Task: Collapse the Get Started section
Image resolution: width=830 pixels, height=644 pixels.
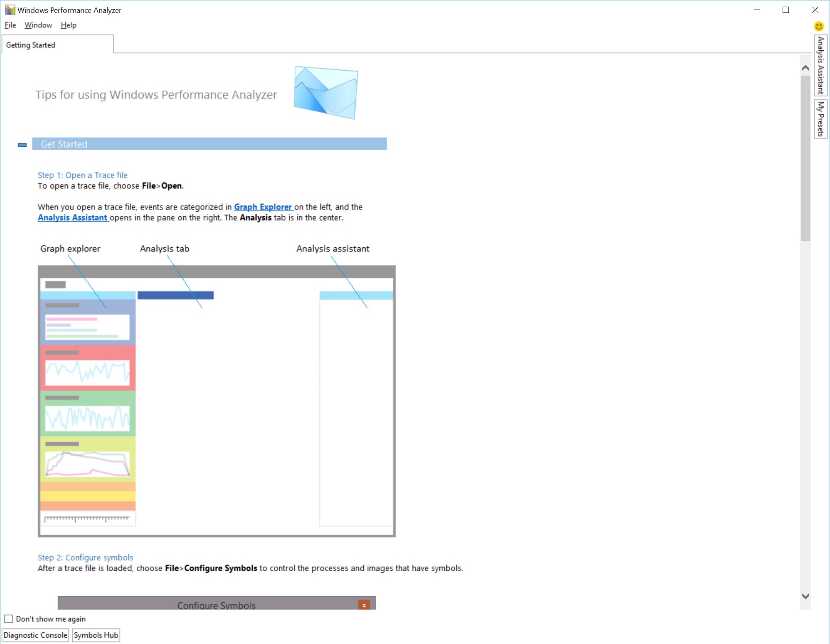Action: (22, 144)
